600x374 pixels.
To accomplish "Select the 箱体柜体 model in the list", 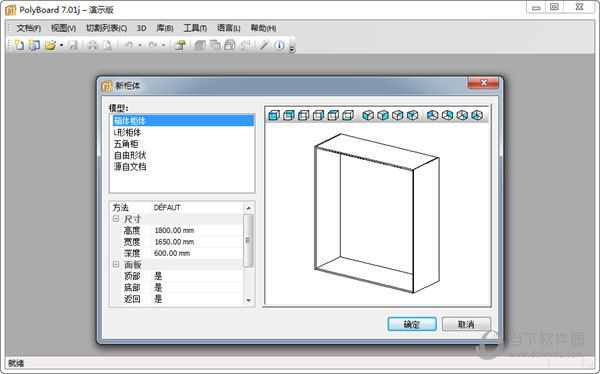I will pyautogui.click(x=183, y=121).
